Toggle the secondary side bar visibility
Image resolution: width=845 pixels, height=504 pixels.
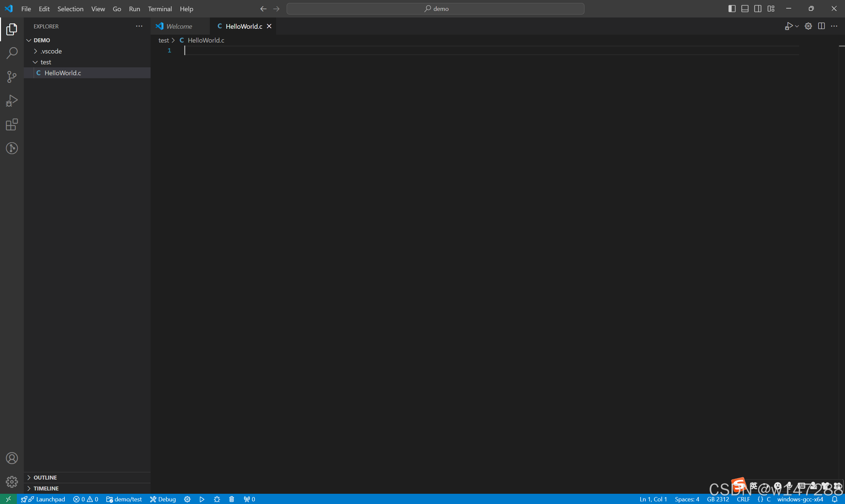(x=758, y=9)
